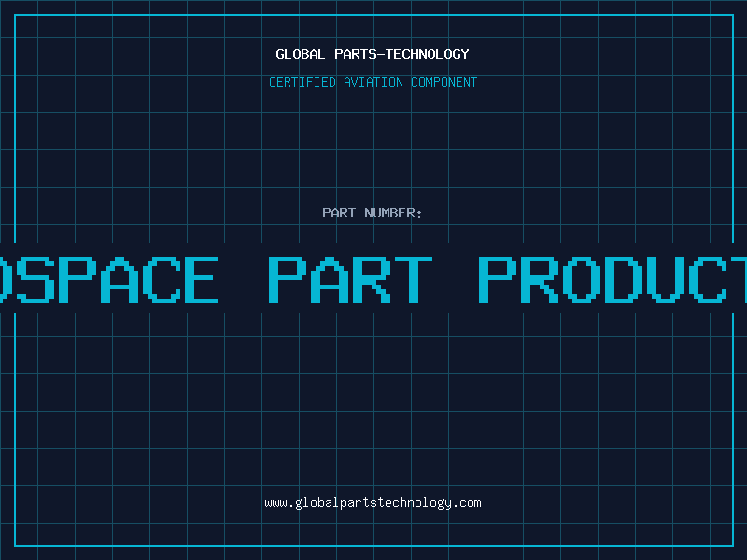Click the large letter T ending PART
The height and width of the screenshot is (560, 747).
click(414, 279)
